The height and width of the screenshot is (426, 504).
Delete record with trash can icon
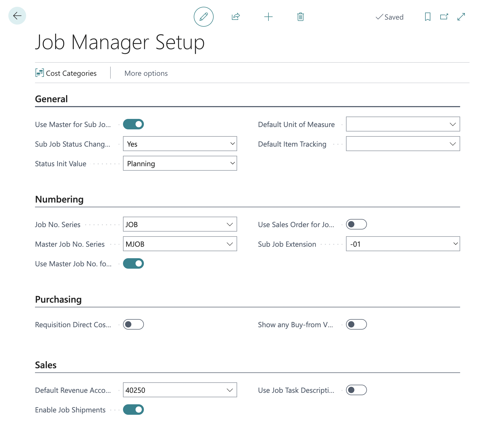point(301,17)
